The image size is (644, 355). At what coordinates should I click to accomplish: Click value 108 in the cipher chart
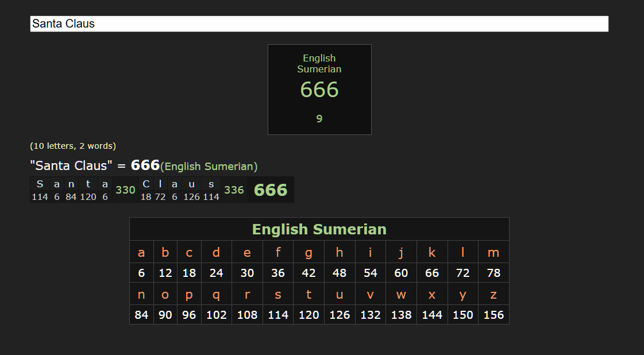click(247, 315)
